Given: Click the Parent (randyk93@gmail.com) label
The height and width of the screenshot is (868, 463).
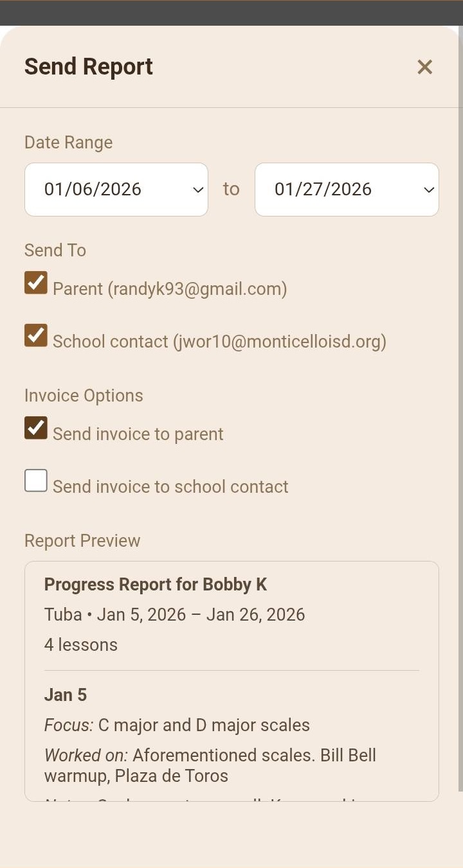Looking at the screenshot, I should pyautogui.click(x=170, y=289).
